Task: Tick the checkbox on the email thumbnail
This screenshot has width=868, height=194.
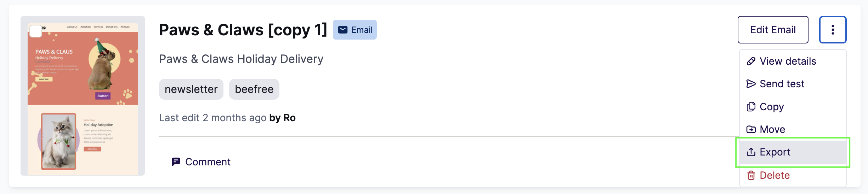Action: coord(36,31)
